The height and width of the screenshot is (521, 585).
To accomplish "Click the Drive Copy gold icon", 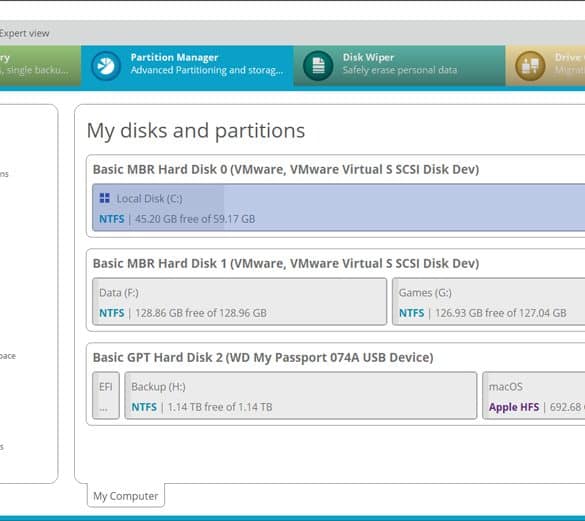I will coord(530,66).
